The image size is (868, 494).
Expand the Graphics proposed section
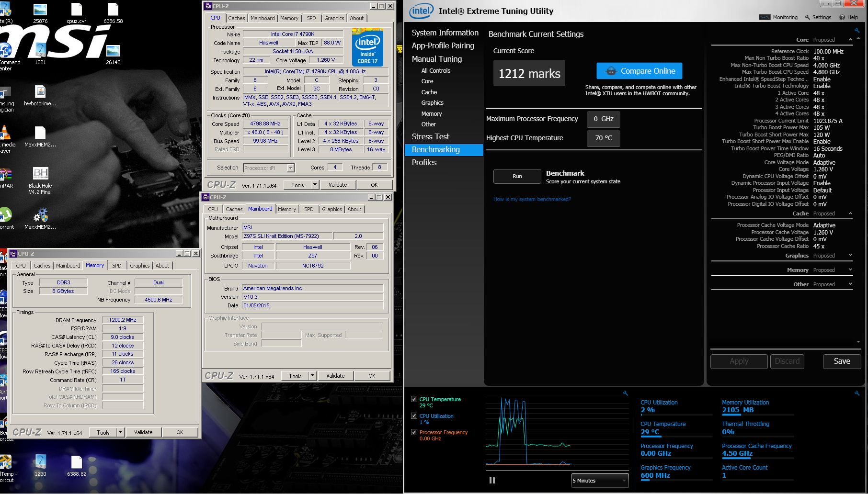(x=850, y=256)
